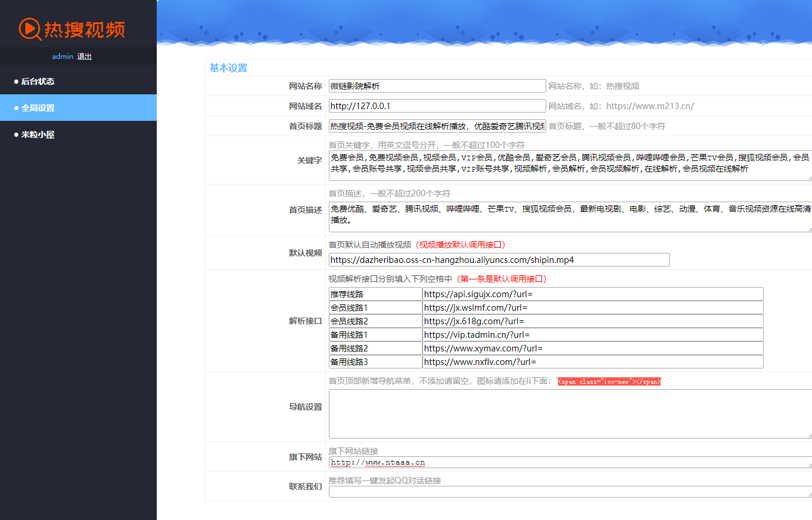The image size is (812, 520).
Task: Click the admin username link
Action: (62, 57)
